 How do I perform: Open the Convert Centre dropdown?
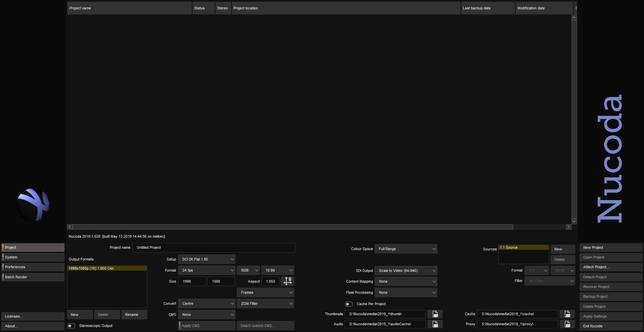207,303
